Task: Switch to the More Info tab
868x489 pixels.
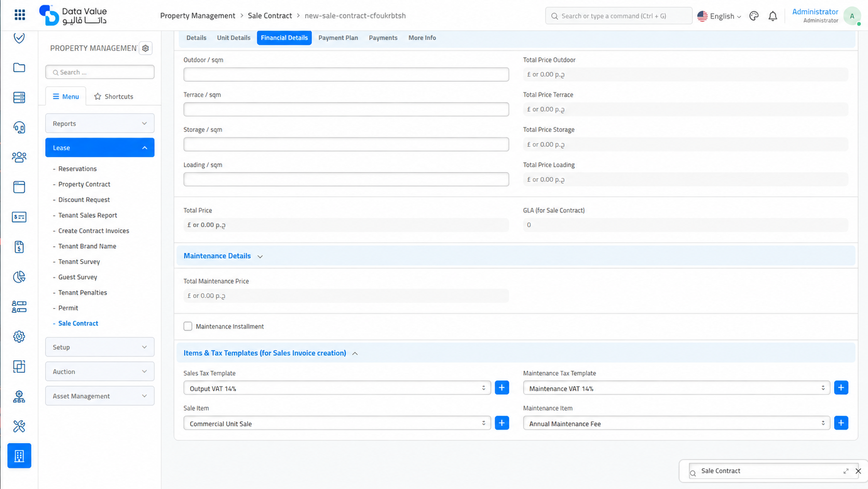Action: tap(422, 38)
